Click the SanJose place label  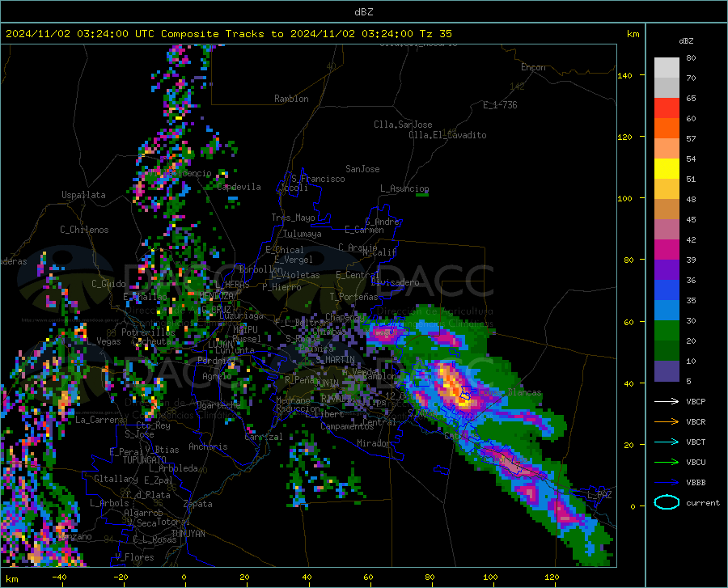[362, 169]
